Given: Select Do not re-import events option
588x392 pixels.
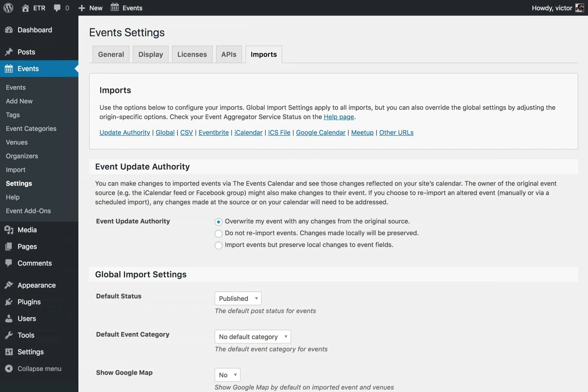Looking at the screenshot, I should 218,233.
